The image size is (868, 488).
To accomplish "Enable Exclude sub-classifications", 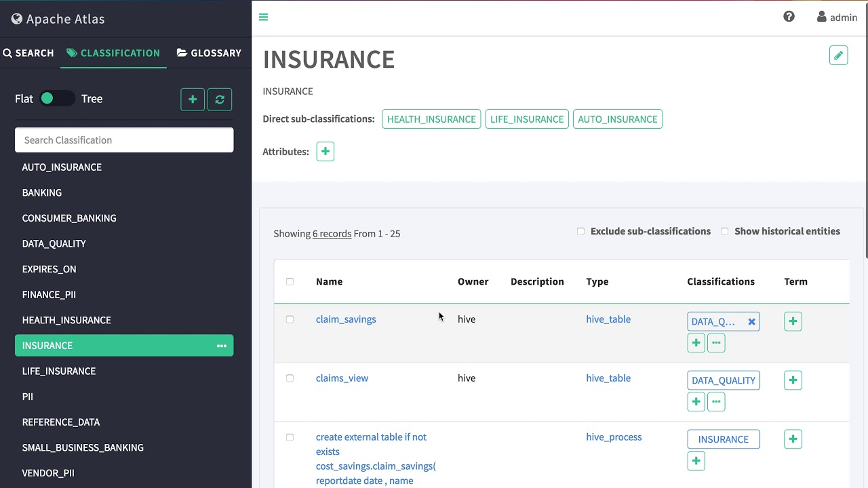I will (580, 231).
